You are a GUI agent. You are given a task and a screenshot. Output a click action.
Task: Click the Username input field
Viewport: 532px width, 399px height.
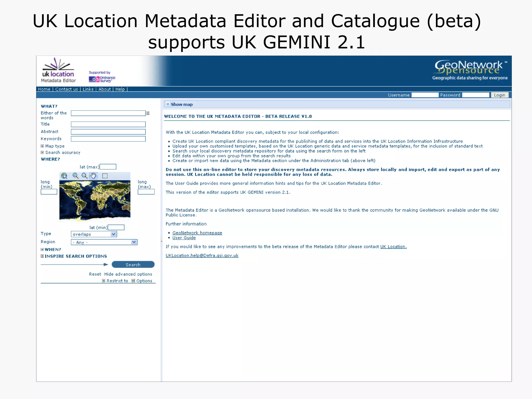[425, 95]
